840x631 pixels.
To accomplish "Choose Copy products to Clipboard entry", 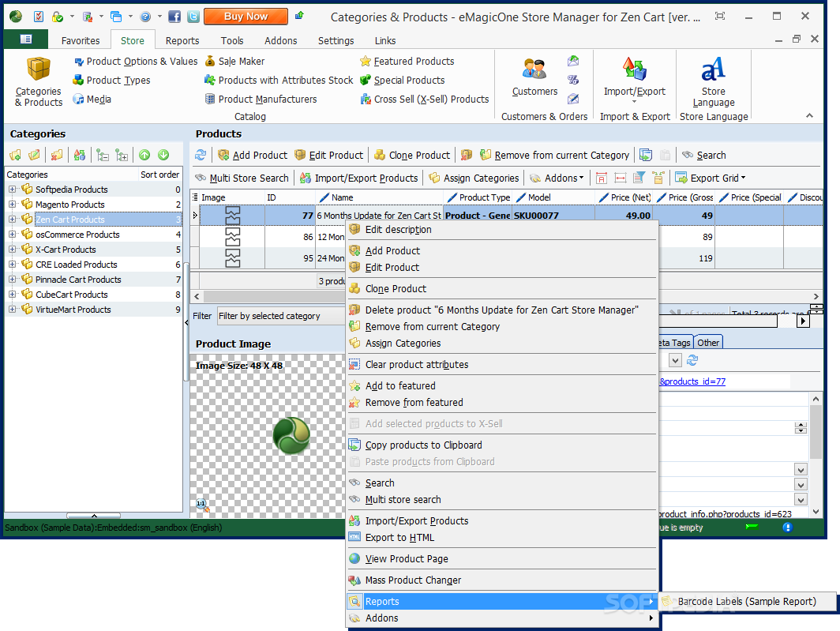I will pos(502,445).
